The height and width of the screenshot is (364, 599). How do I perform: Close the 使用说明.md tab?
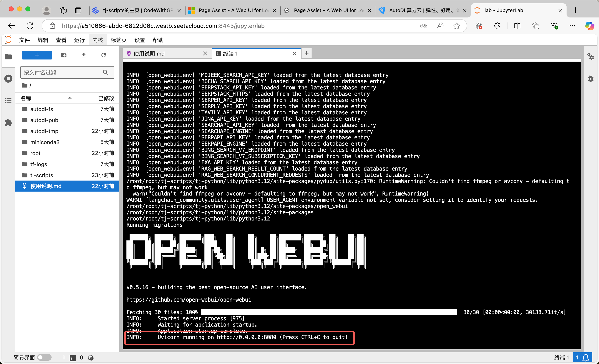[x=205, y=53]
